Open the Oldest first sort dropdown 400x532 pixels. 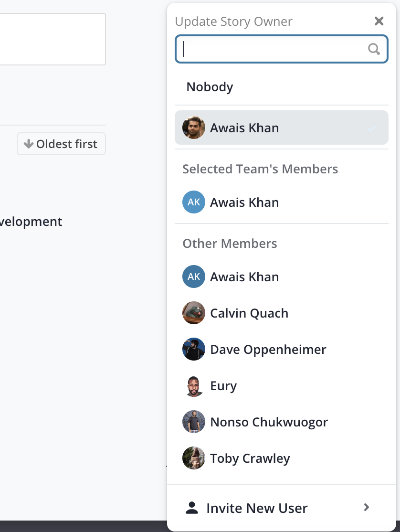click(x=62, y=144)
